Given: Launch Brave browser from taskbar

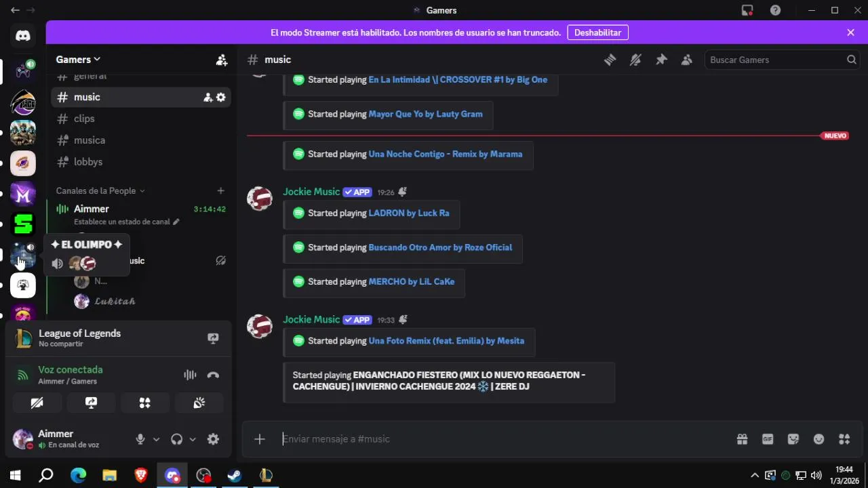Looking at the screenshot, I should pos(141,476).
